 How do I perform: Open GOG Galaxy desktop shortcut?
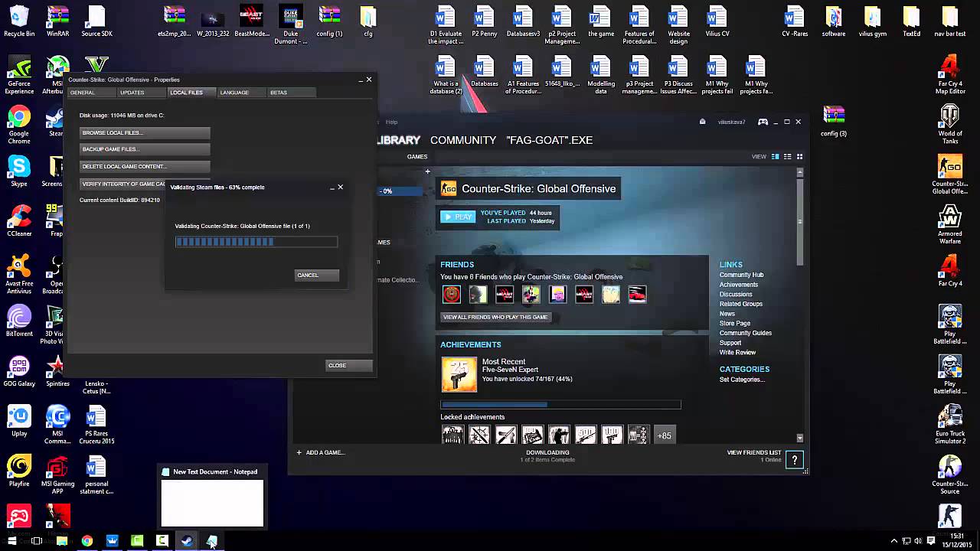coord(19,371)
